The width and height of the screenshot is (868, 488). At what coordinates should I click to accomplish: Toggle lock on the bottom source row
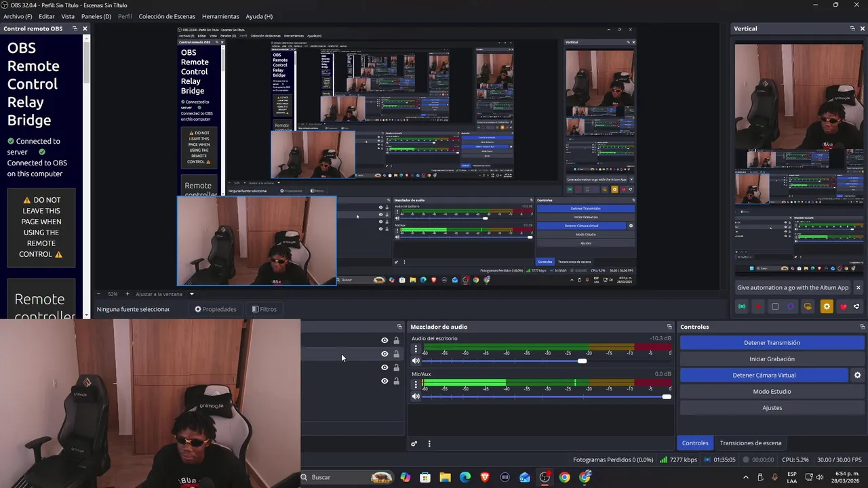(x=396, y=381)
